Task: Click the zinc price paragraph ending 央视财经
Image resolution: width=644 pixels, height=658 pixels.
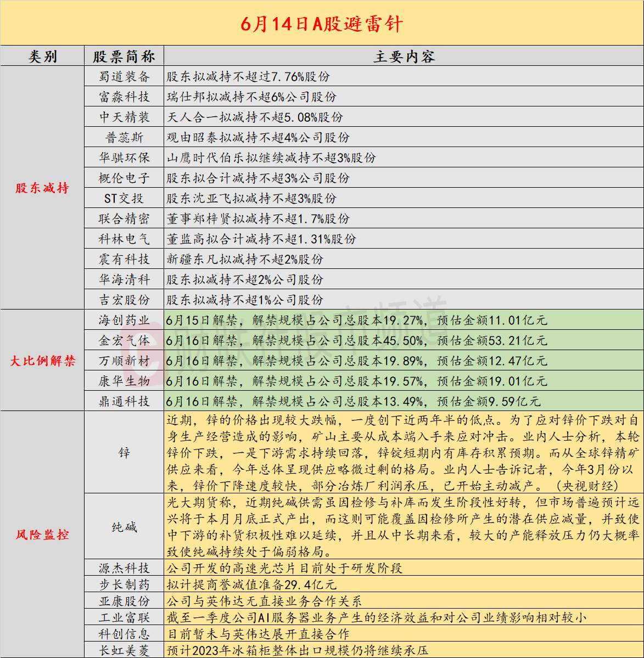Action: tap(403, 452)
